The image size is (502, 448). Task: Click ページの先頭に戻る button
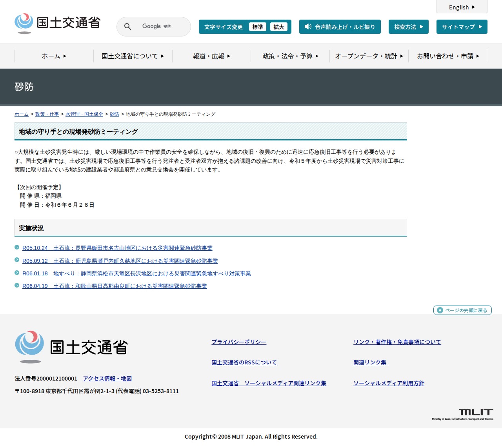[462, 310]
